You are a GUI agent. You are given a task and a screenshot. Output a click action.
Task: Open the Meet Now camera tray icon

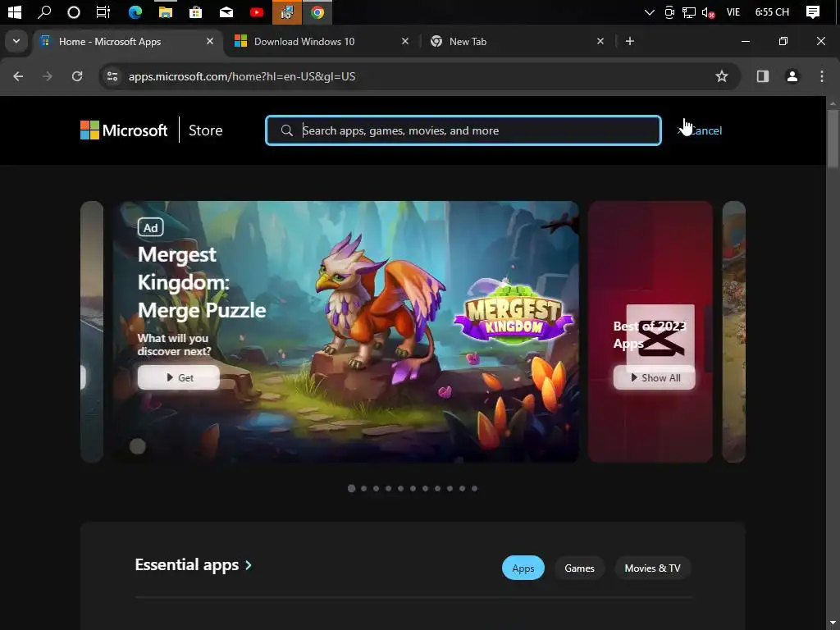(x=669, y=11)
